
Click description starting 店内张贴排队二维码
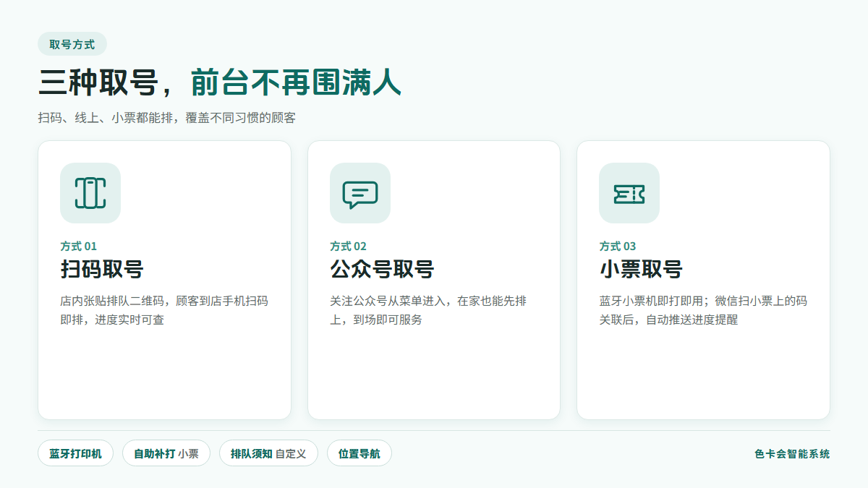(x=164, y=310)
